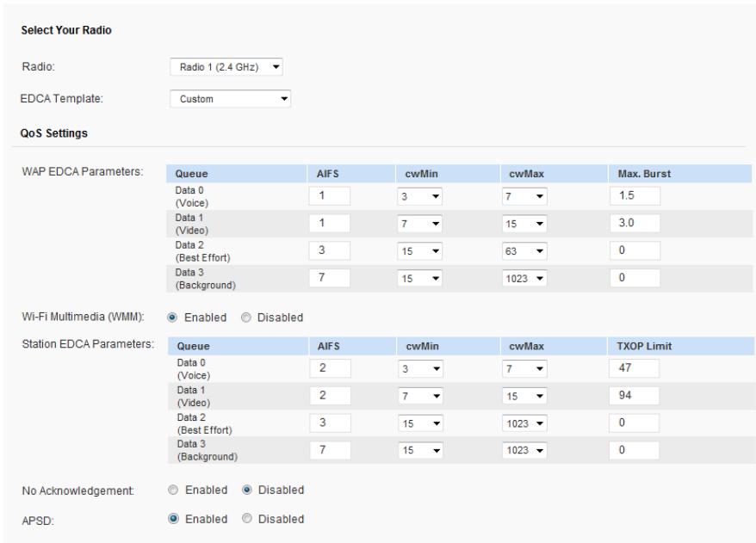
Task: Open Station Voice queue cwMax dropdown
Action: click(524, 369)
